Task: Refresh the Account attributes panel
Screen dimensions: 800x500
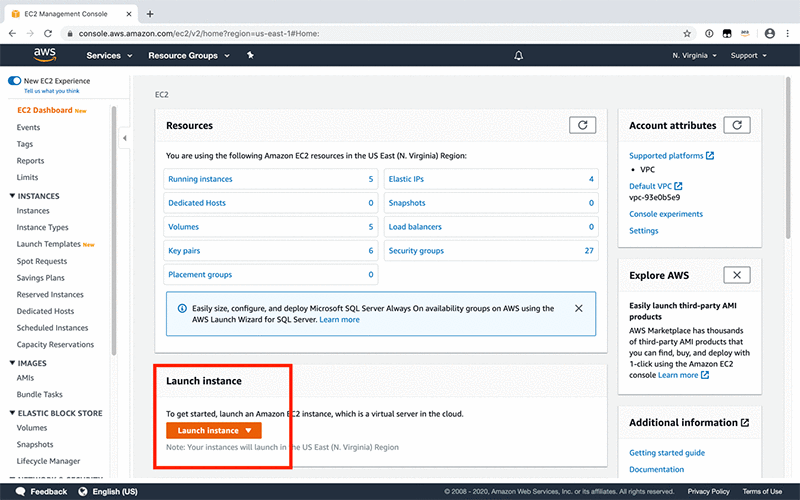Action: coord(737,125)
